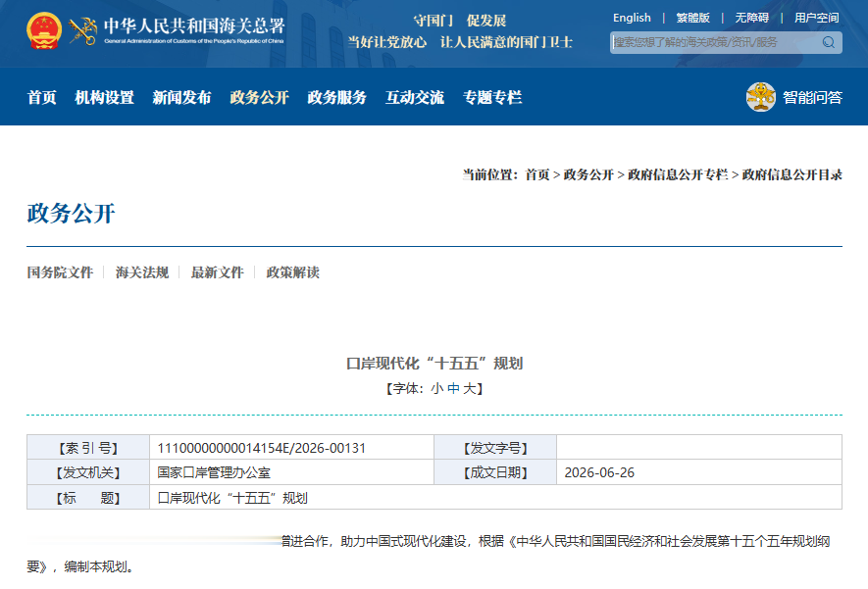Click the slogan 守国门 促发展
This screenshot has height=589, width=868.
coord(460,21)
